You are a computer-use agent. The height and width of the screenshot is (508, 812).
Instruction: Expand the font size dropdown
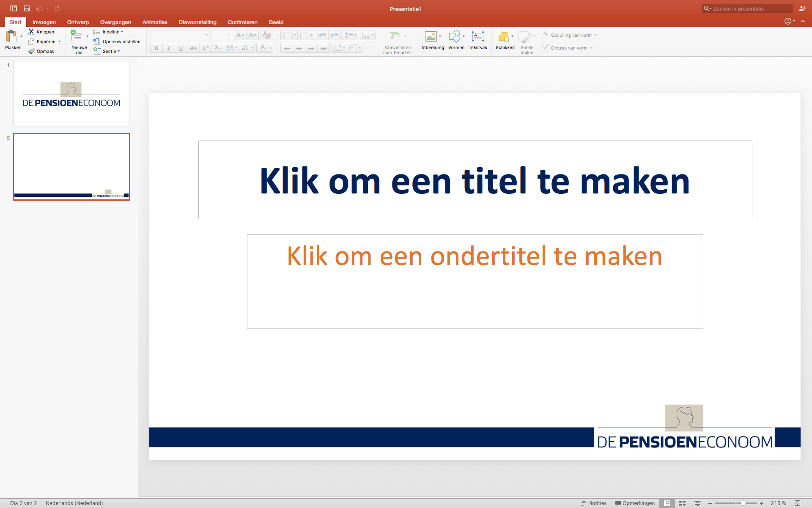click(230, 35)
